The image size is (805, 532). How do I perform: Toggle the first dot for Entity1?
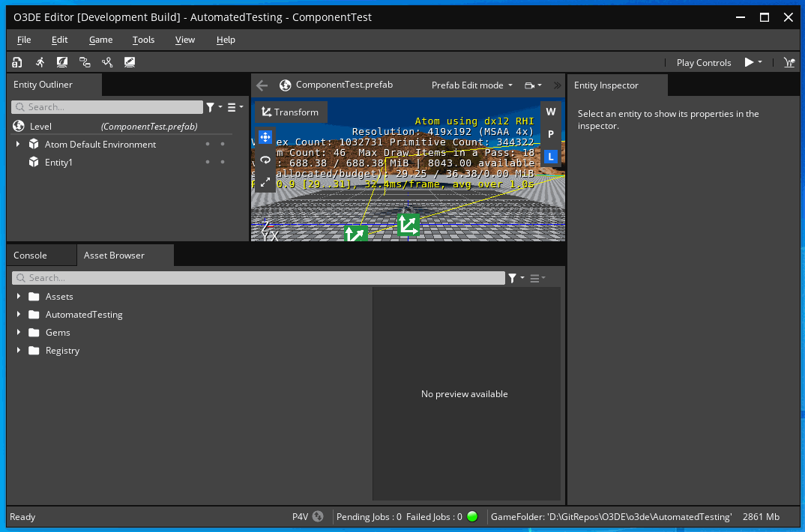pos(208,162)
